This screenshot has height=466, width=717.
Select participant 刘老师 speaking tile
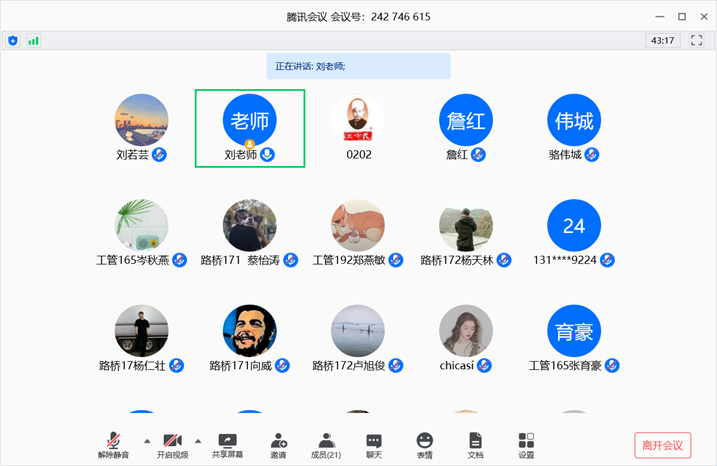[x=250, y=127]
